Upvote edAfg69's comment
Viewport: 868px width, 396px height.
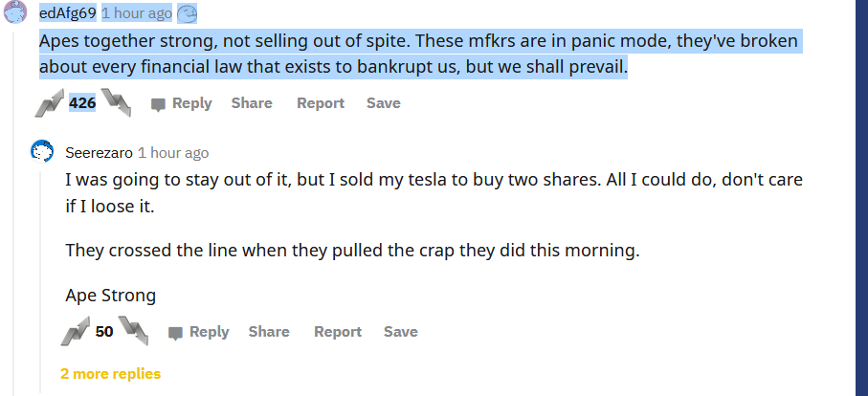(49, 102)
